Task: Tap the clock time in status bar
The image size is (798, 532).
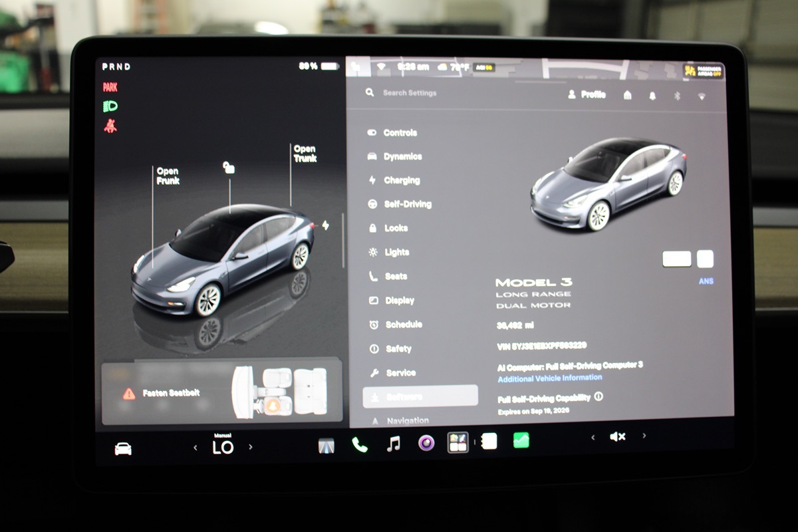Action: (x=413, y=66)
